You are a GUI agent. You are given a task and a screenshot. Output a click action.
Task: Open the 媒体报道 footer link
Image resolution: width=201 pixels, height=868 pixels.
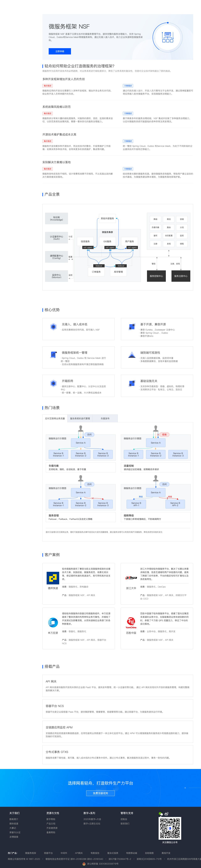tap(14, 823)
